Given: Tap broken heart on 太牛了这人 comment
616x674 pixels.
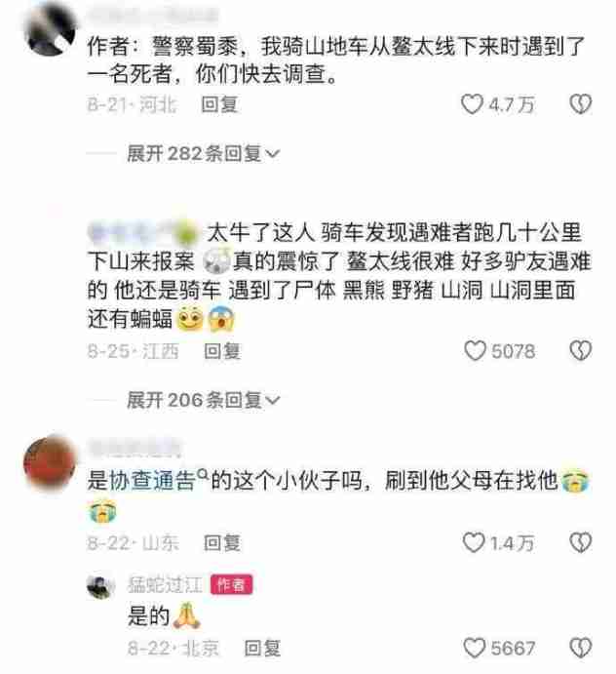Looking at the screenshot, I should pos(580,351).
